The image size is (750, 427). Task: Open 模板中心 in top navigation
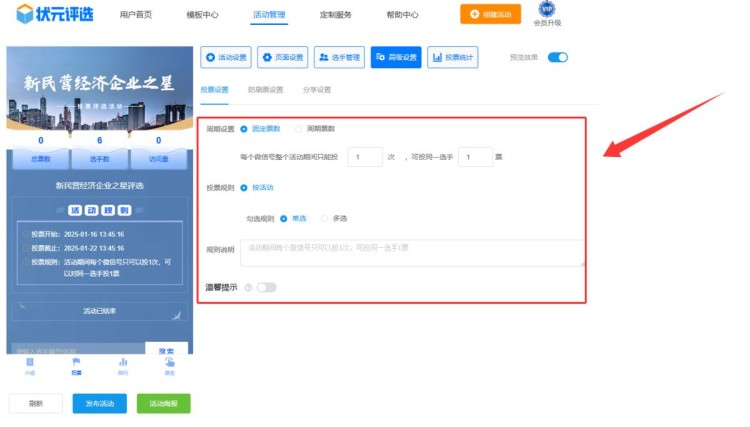pos(202,16)
